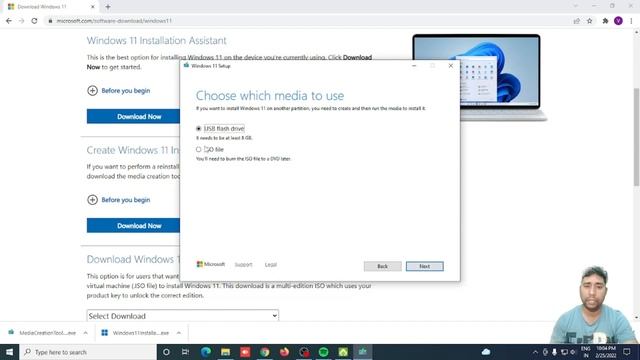Expand Before you begin under Create Installation Media
Image resolution: width=640 pixels, height=360 pixels.
(118, 200)
